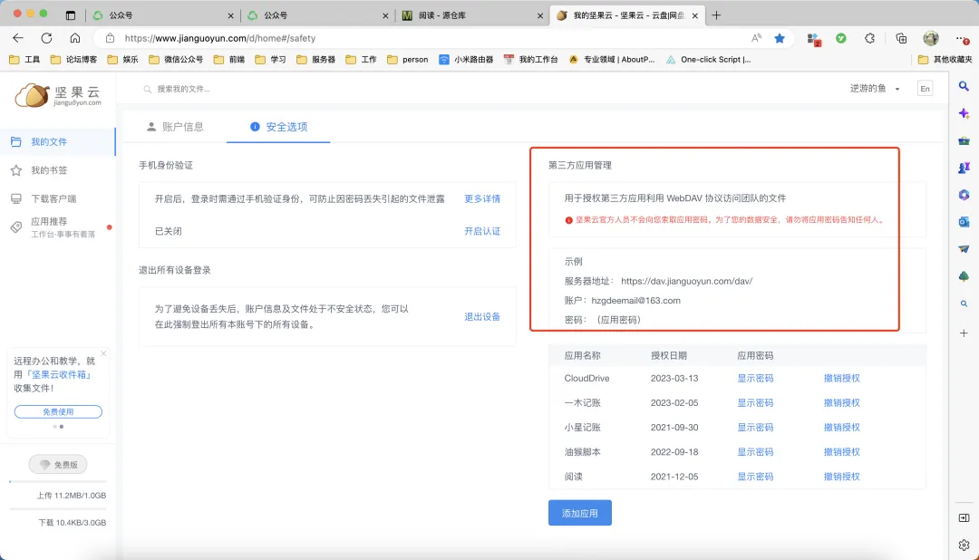Image resolution: width=979 pixels, height=560 pixels.
Task: Open 小米路由器 bookmark
Action: coord(466,59)
